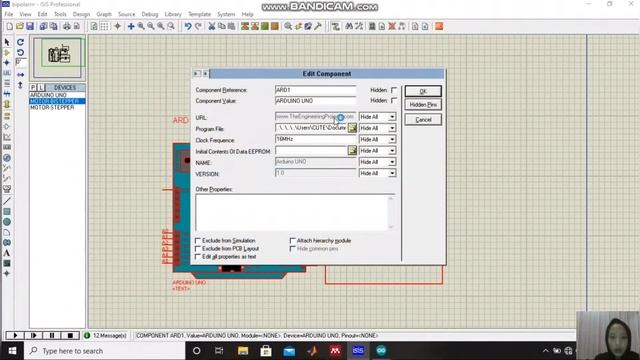Viewport: 640px width, 360px height.
Task: Select the 2D box drawing tool
Action: coord(7,211)
